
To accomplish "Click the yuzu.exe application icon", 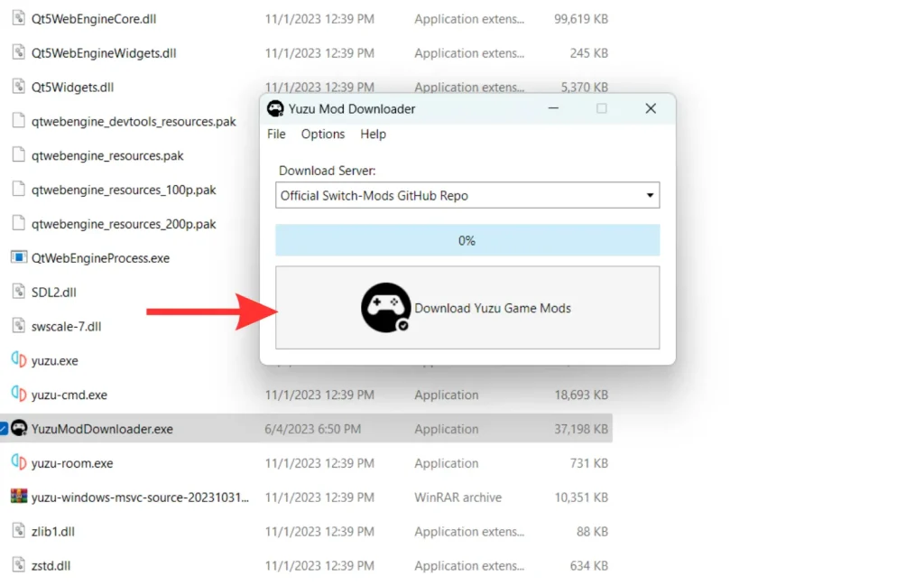I will (19, 359).
